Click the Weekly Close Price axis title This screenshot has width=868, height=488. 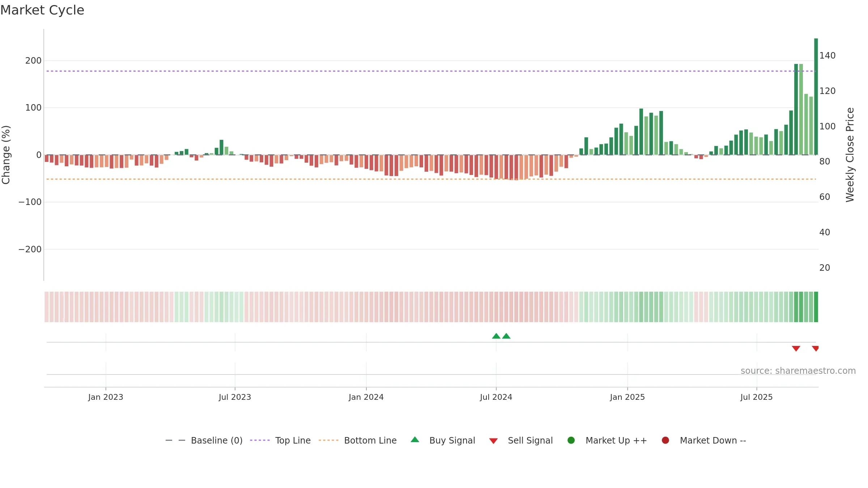[x=850, y=155]
